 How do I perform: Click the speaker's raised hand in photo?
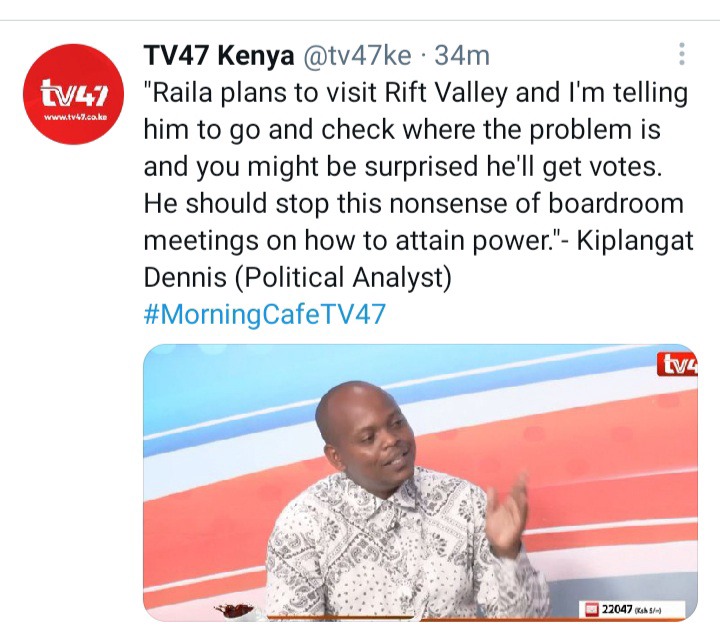pyautogui.click(x=506, y=516)
